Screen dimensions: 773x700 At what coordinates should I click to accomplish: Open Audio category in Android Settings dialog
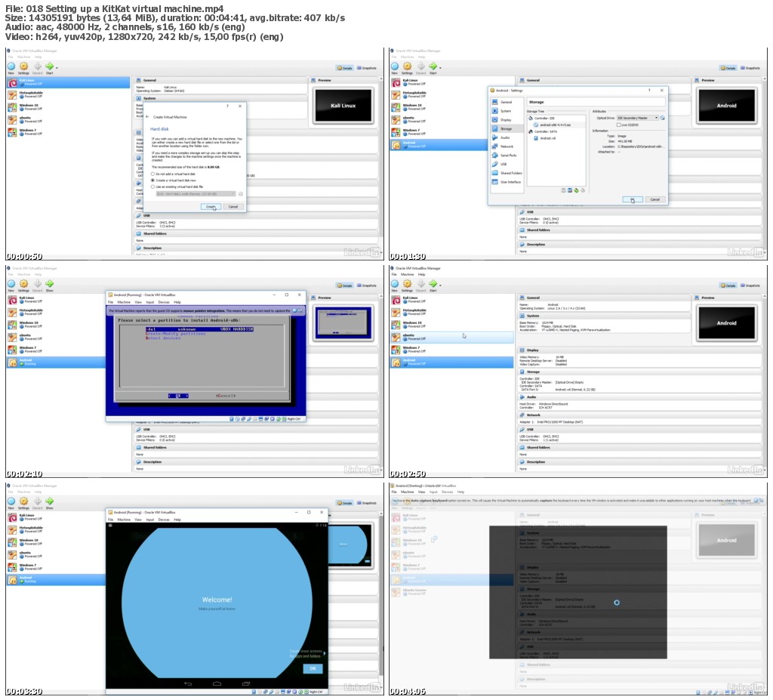(x=507, y=137)
